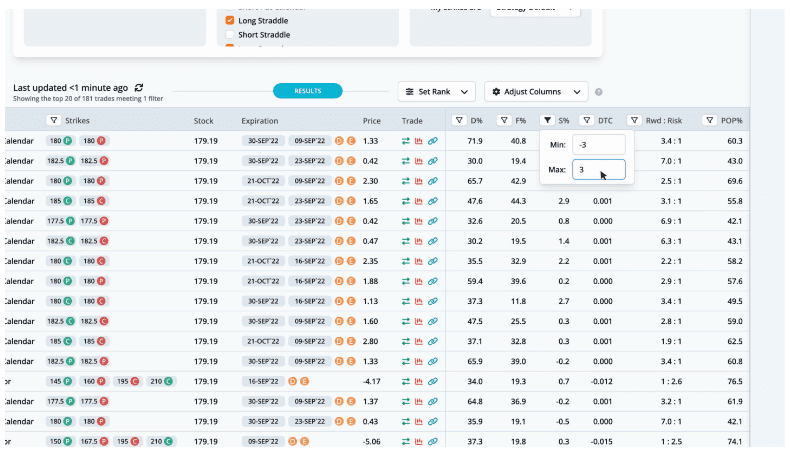790x462 pixels.
Task: Check the Short Straddle checkbox
Action: pyautogui.click(x=230, y=35)
